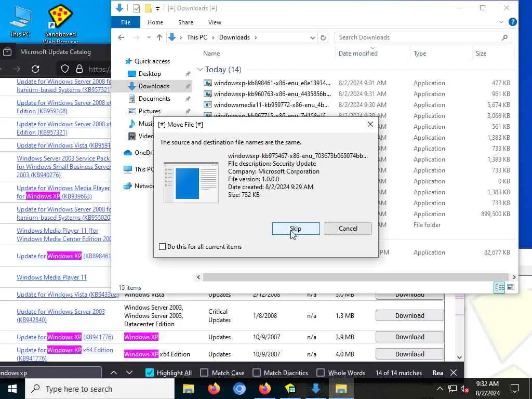Click the taskbar search box

coord(100,389)
